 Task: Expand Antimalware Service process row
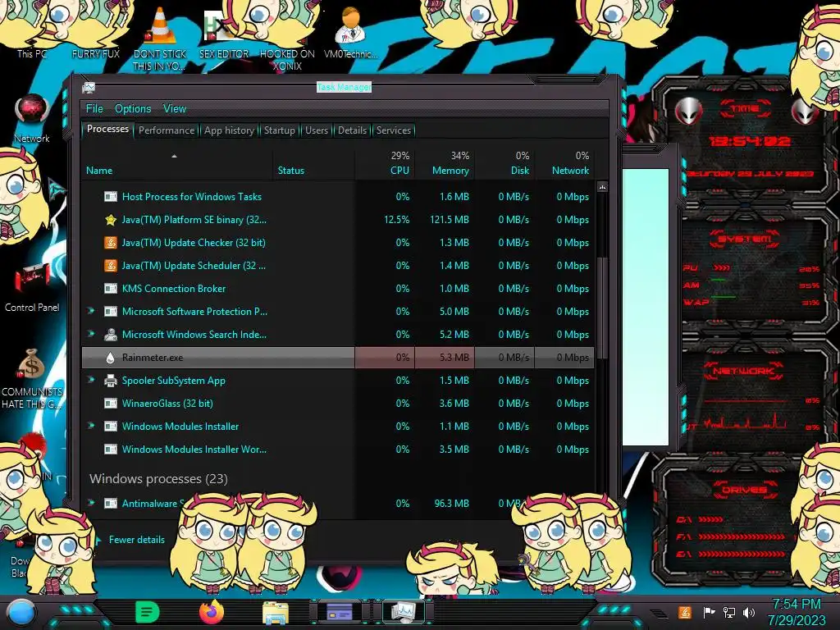[91, 503]
